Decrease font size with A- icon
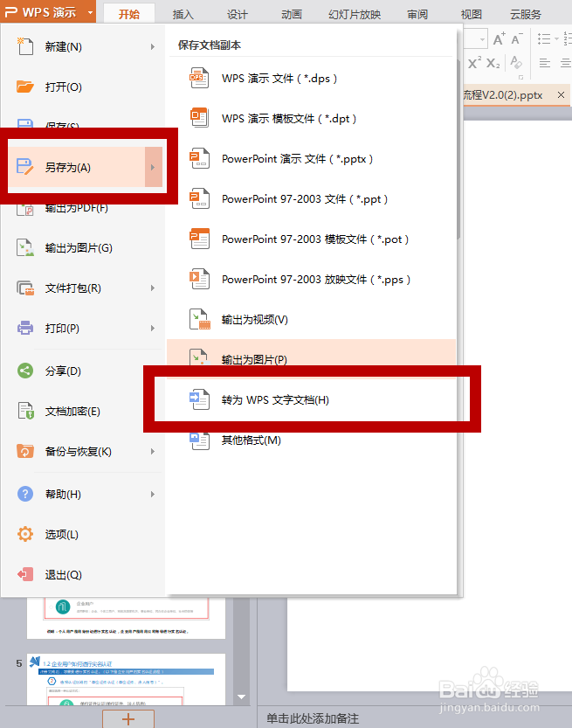Viewport: 572px width, 728px height. pos(516,39)
